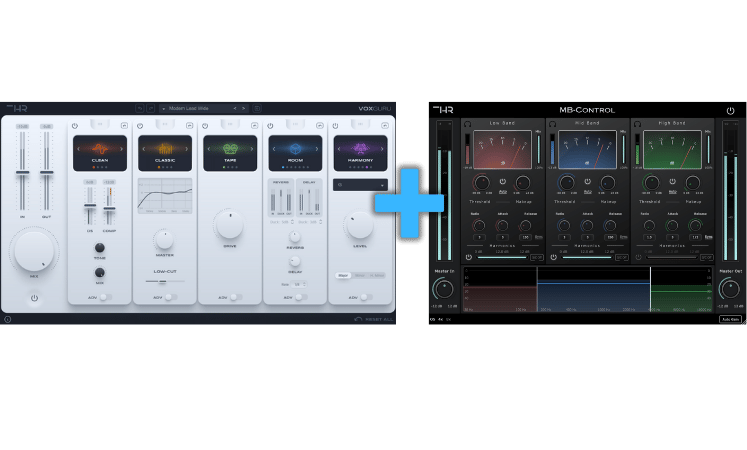747x450 pixels.
Task: Switch Clean module to previous style arrow
Action: tap(79, 149)
